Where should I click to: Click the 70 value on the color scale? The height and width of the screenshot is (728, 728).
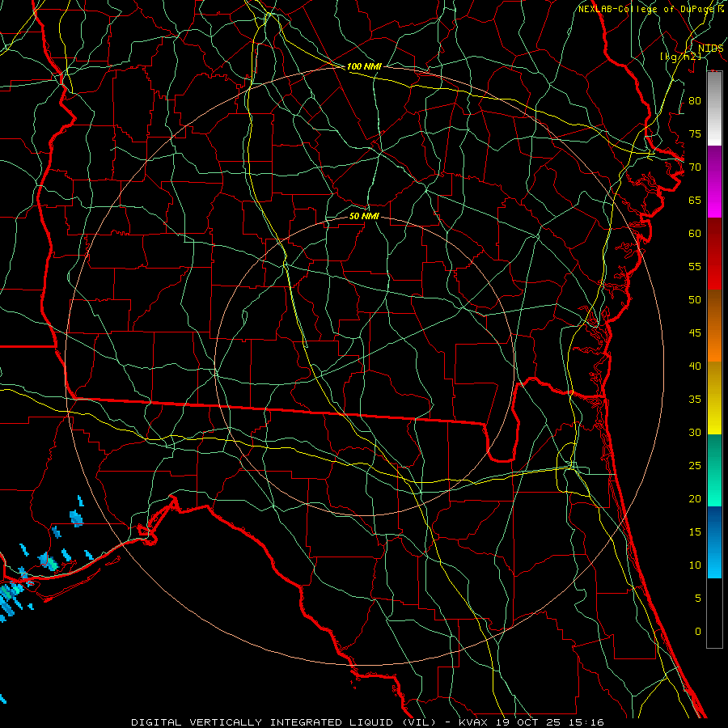695,167
